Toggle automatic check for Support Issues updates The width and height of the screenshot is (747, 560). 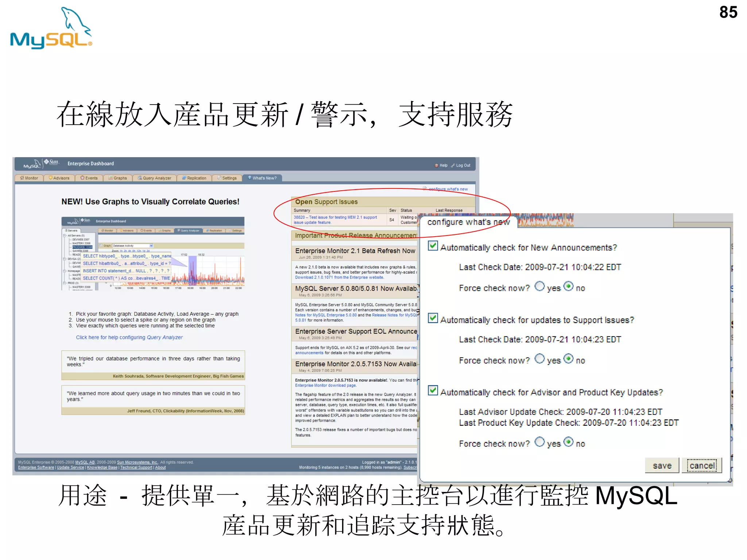pos(433,318)
